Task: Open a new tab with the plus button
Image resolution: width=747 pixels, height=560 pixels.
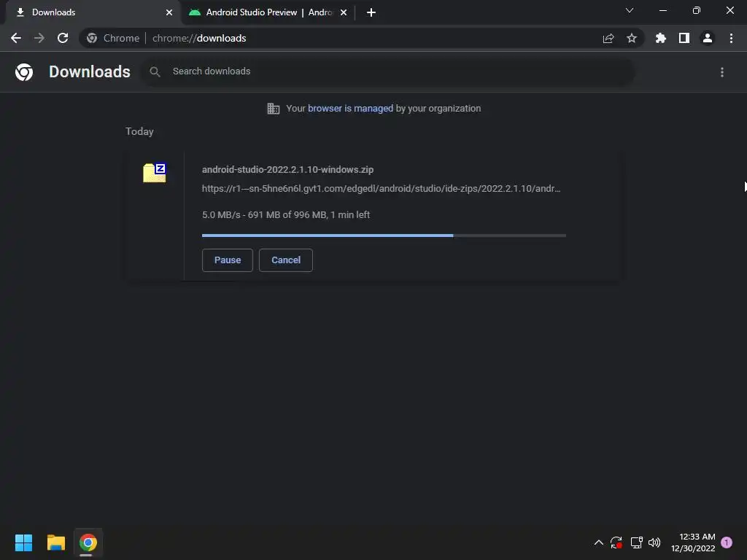Action: [x=371, y=12]
